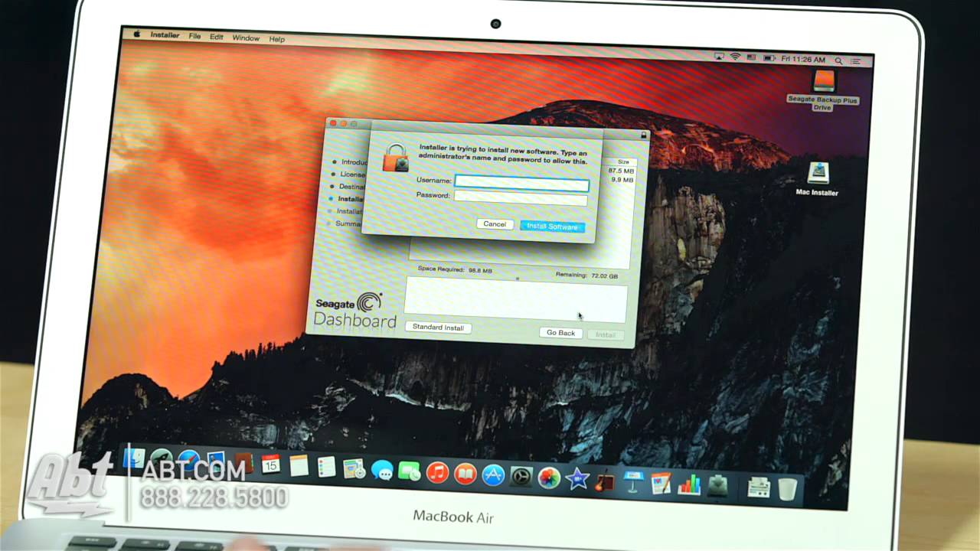Image resolution: width=980 pixels, height=551 pixels.
Task: Click the Password input field
Action: [521, 198]
